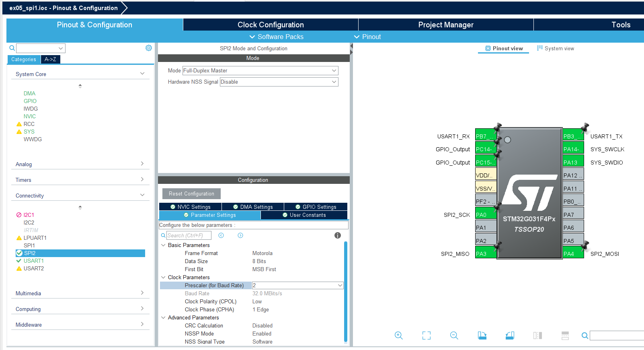Image resolution: width=644 pixels, height=350 pixels.
Task: Switch to A->Z sorting tab
Action: [x=50, y=59]
